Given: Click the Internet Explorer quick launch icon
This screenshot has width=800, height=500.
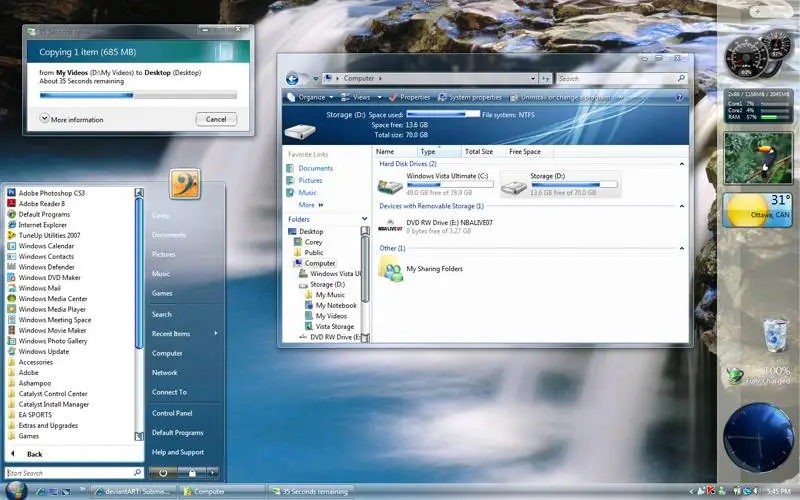Looking at the screenshot, I should 41,492.
